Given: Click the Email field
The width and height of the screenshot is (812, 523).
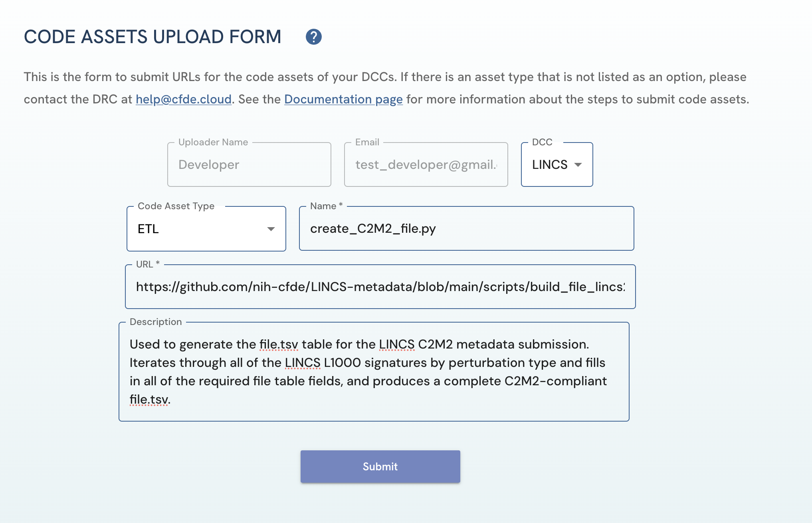Looking at the screenshot, I should [426, 165].
